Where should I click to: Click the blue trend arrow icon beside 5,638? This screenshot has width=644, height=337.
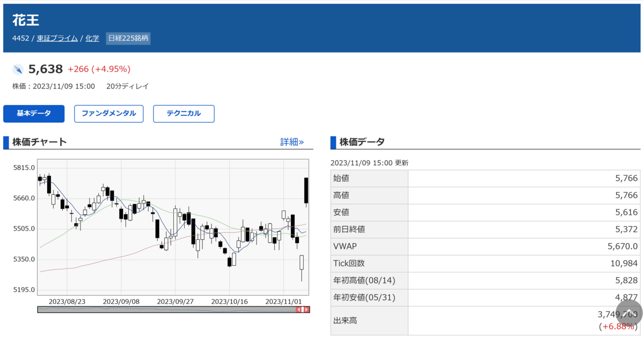[x=18, y=69]
